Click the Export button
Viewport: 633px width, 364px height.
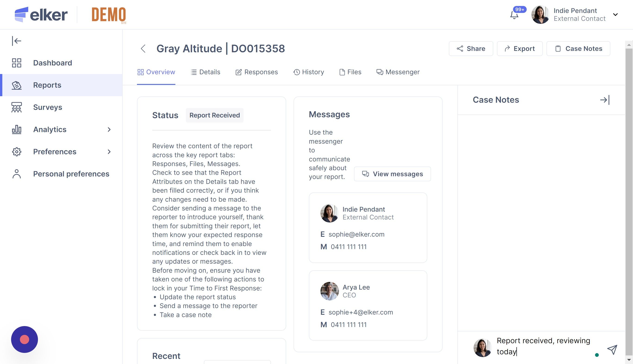pyautogui.click(x=519, y=49)
